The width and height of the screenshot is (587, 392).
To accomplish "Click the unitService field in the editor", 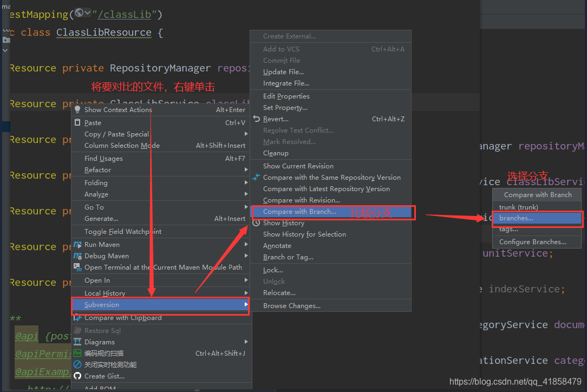I will (x=516, y=253).
